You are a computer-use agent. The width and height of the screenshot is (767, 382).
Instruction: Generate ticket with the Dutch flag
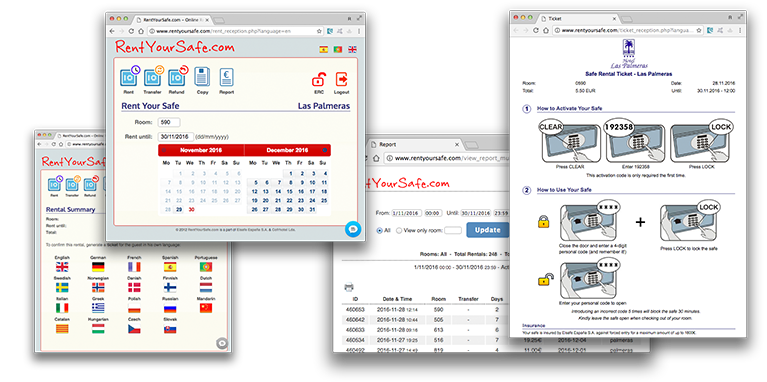(x=206, y=288)
